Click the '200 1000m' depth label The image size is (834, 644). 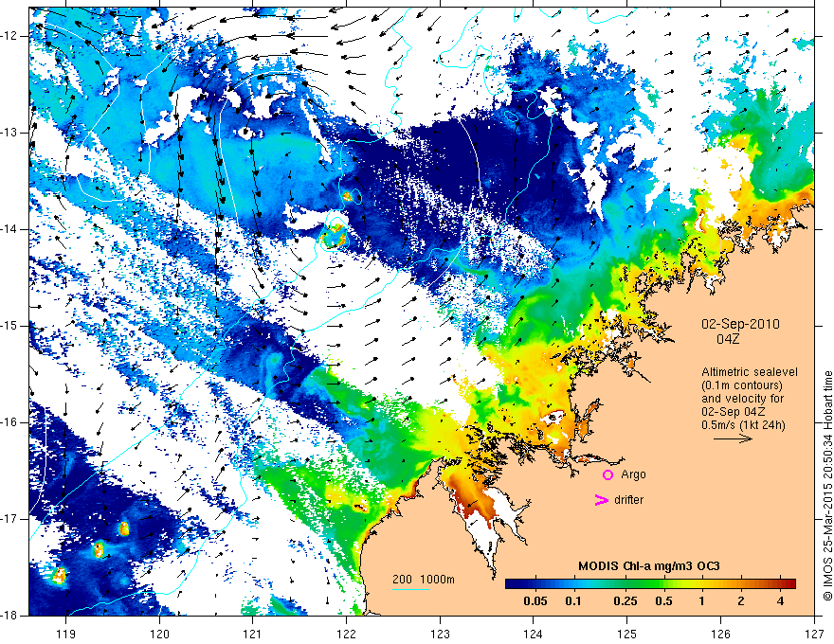pos(424,580)
